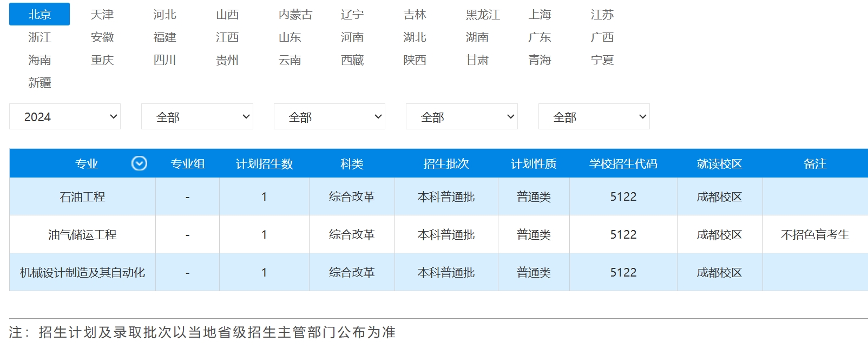Click the 不招色盲考生 remark cell
Image resolution: width=868 pixels, height=348 pixels.
coord(815,234)
